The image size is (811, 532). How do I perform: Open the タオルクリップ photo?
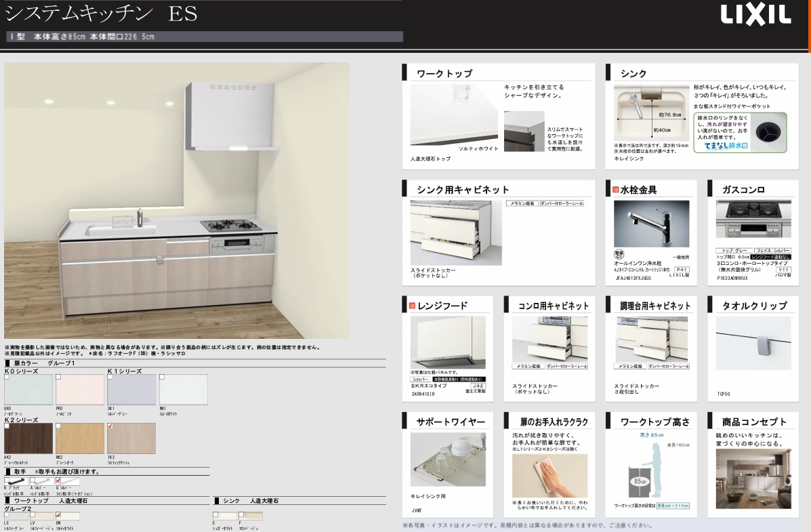[x=753, y=343]
